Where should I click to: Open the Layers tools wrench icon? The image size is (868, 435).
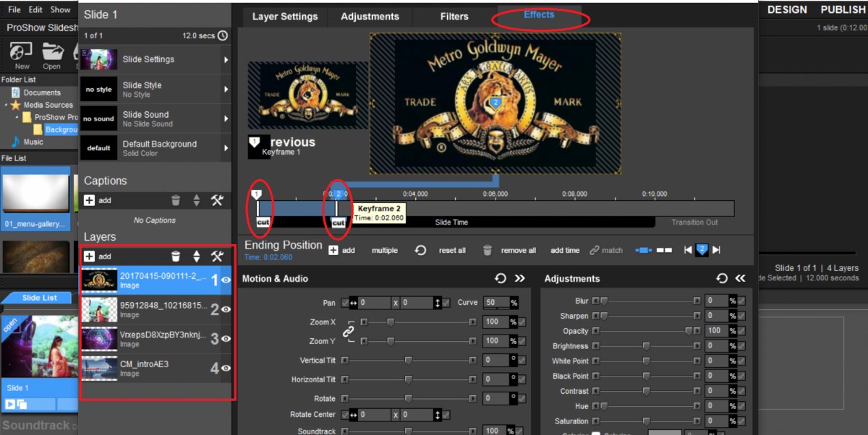tap(217, 256)
